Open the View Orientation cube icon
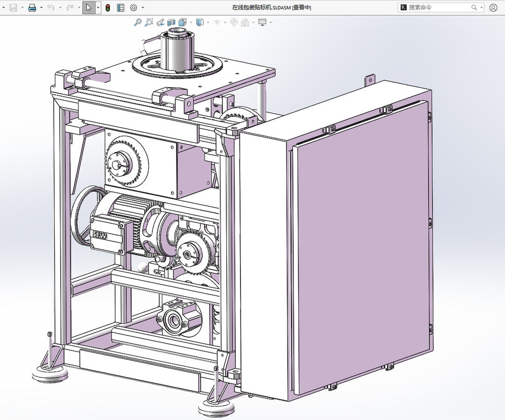 (182, 22)
